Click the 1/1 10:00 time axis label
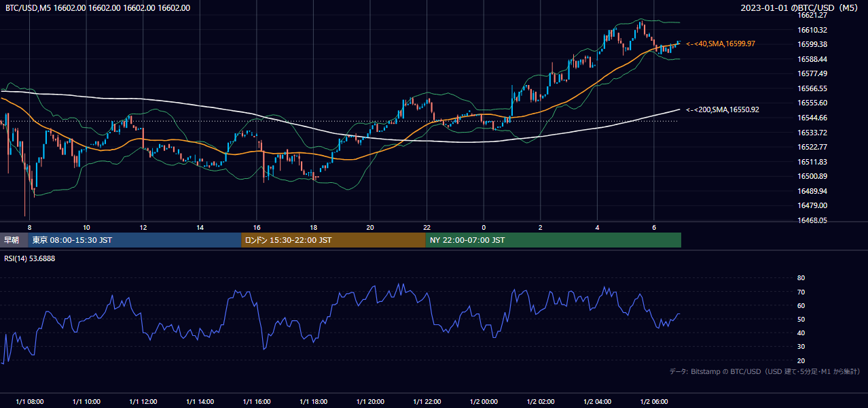 (x=86, y=402)
